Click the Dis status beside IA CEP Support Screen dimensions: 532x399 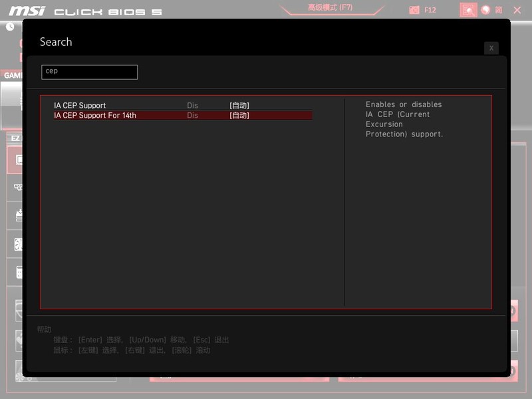pos(192,106)
